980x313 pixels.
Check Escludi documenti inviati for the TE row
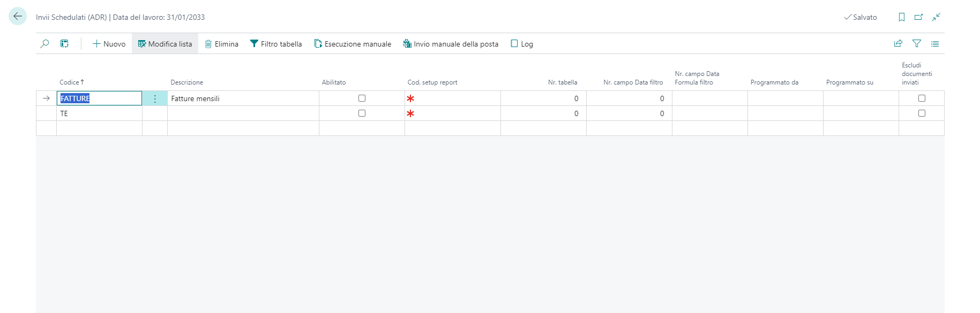(922, 113)
